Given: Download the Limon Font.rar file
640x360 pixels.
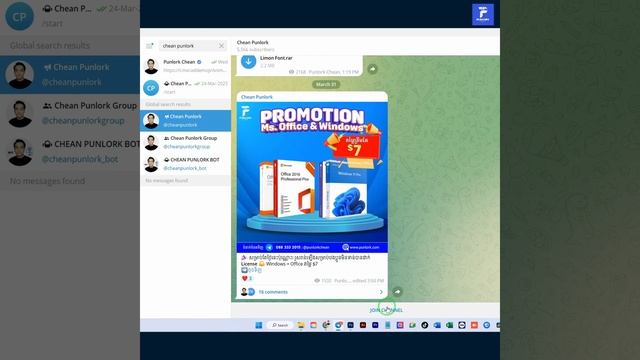Looking at the screenshot, I should [x=248, y=62].
